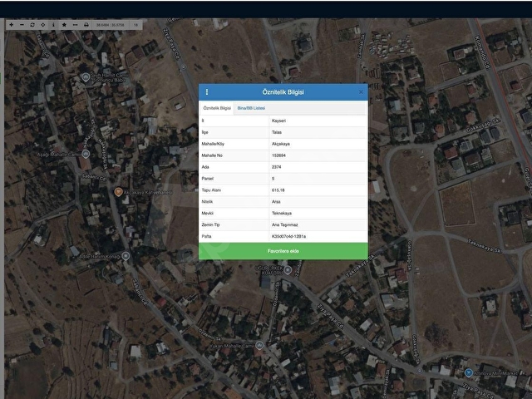Click the Mevkii value Teknekaya
This screenshot has width=532, height=399.
[318, 213]
